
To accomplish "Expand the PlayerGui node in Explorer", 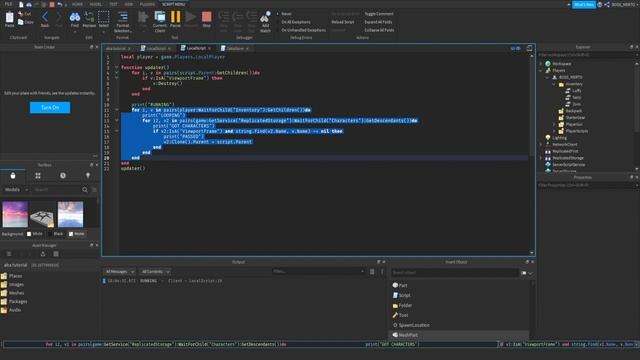I will pos(554,124).
